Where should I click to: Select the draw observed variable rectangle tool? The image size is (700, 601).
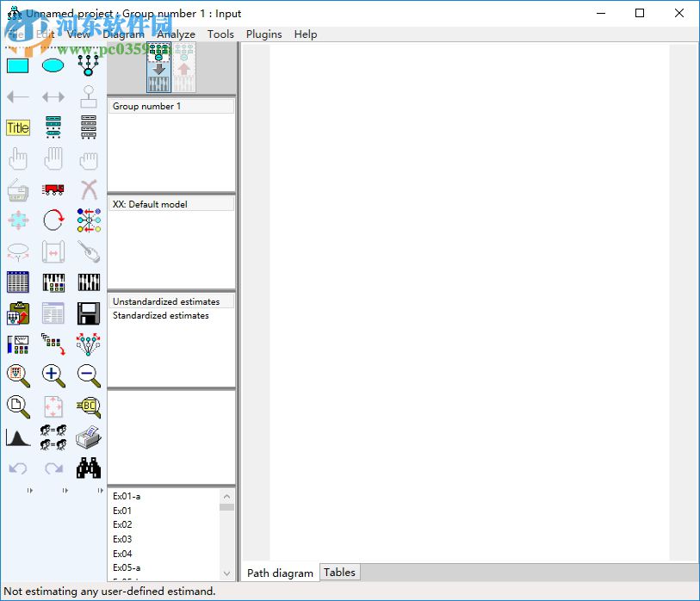click(18, 65)
